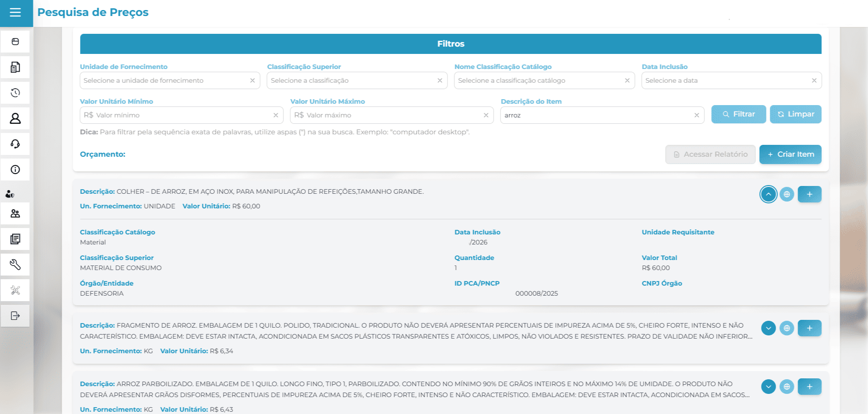Add FRAGMENTO DE ARROZ item with plus button
Image resolution: width=868 pixels, height=414 pixels.
tap(809, 328)
